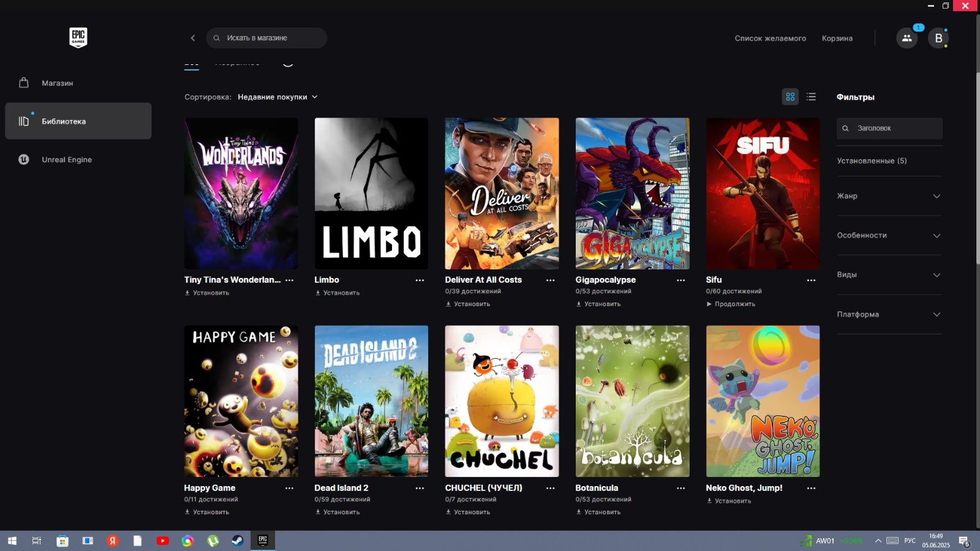Open the sort order dropdown Недавние покупки
This screenshot has width=980, height=551.
[x=277, y=97]
